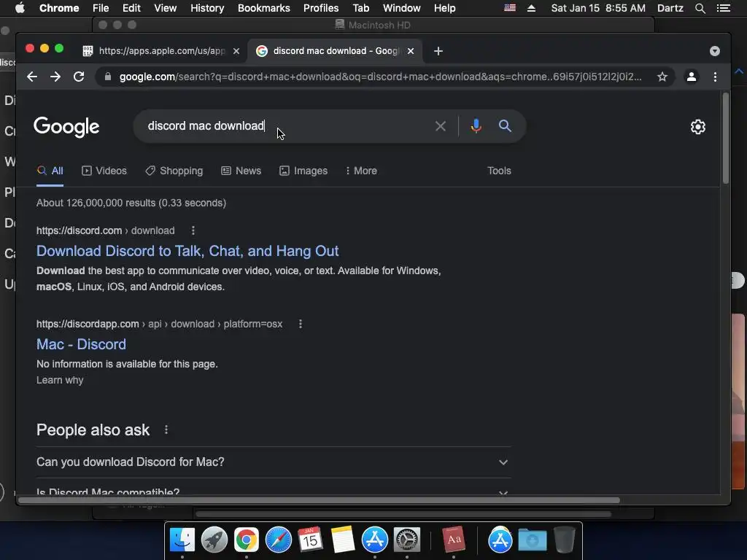Expand 'Can you download Discord for Mac?'

point(274,462)
